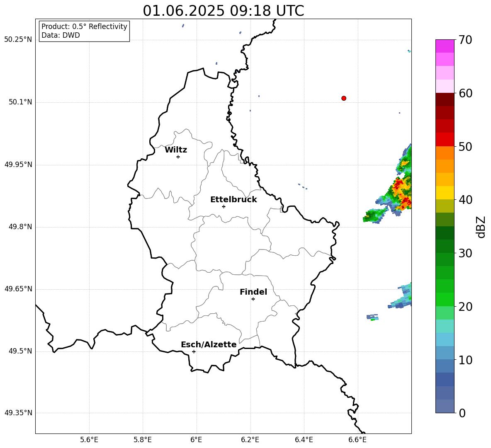Click the colorbar tick label 70
The height and width of the screenshot is (448, 491).
[x=465, y=40]
